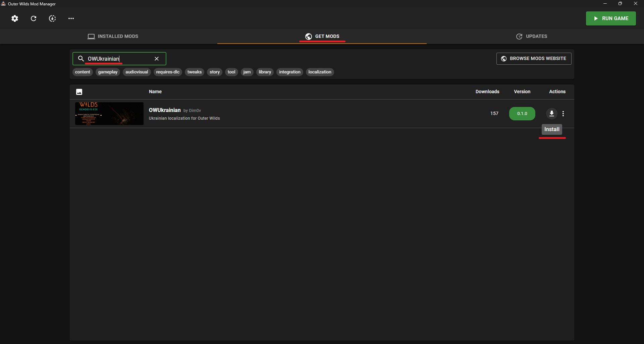Open the three-dot more options toolbar menu
Screen dimensions: 644x344
[71, 18]
